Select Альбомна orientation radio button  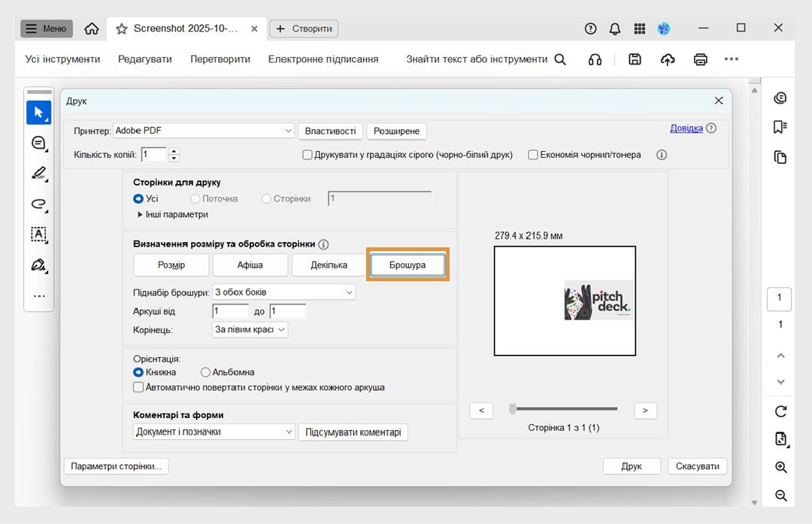click(205, 372)
